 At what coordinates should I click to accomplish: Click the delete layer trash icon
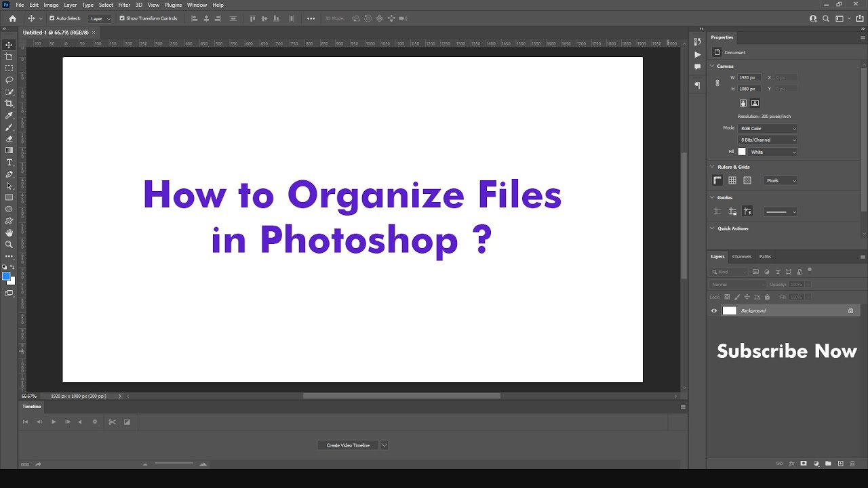[852, 464]
